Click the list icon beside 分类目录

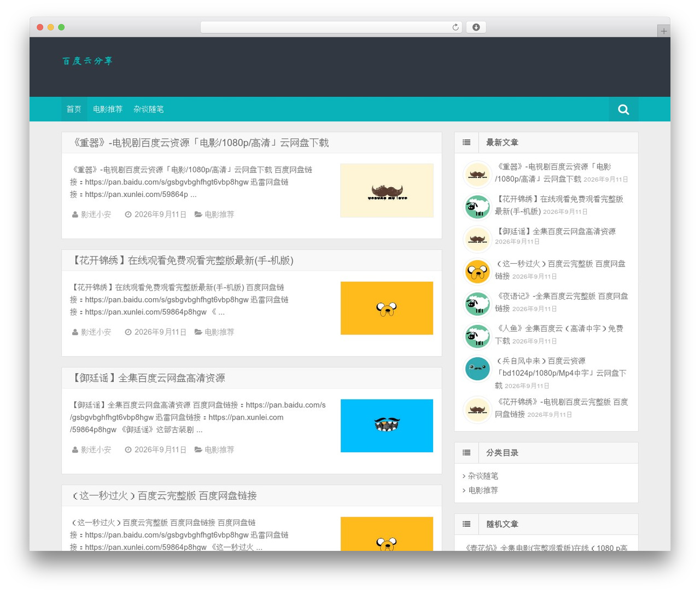[x=466, y=453]
